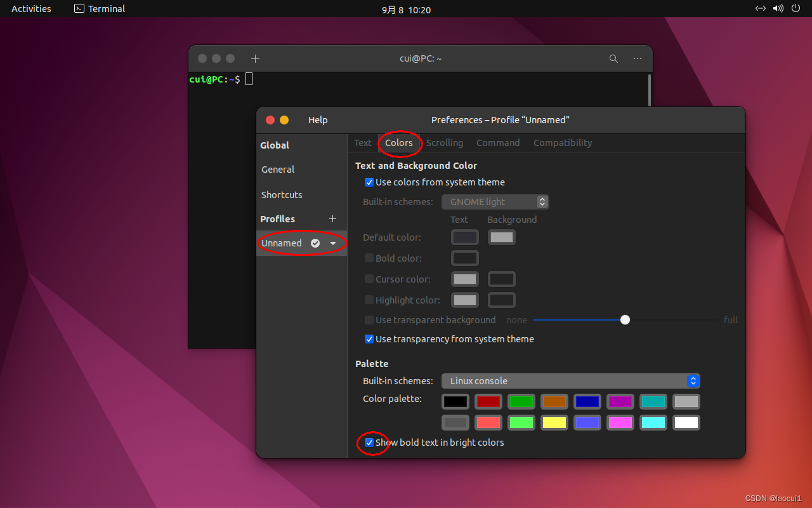Uncheck Show bold text in bright colors

point(369,443)
